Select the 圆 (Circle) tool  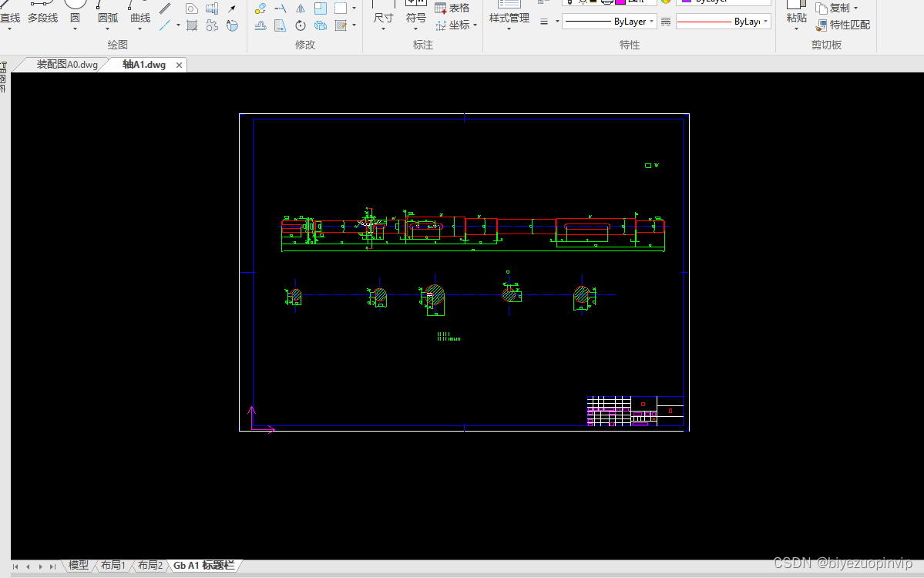75,13
